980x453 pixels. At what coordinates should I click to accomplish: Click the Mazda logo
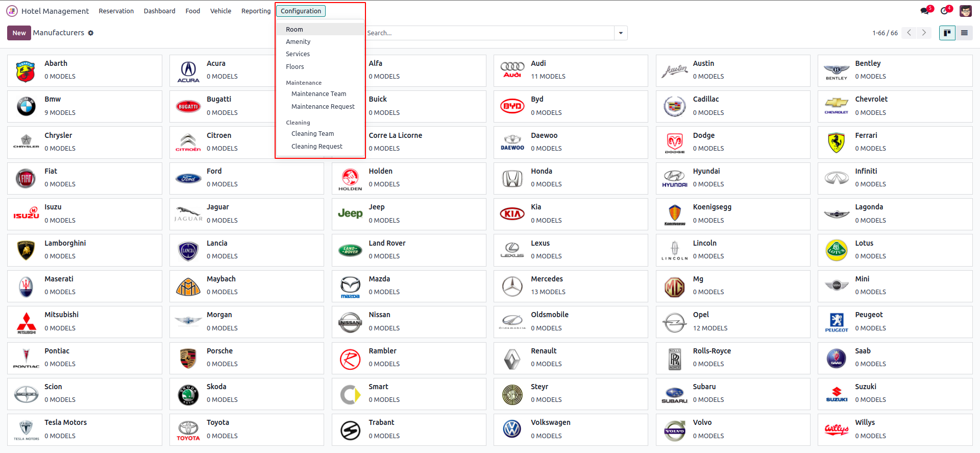coord(351,287)
